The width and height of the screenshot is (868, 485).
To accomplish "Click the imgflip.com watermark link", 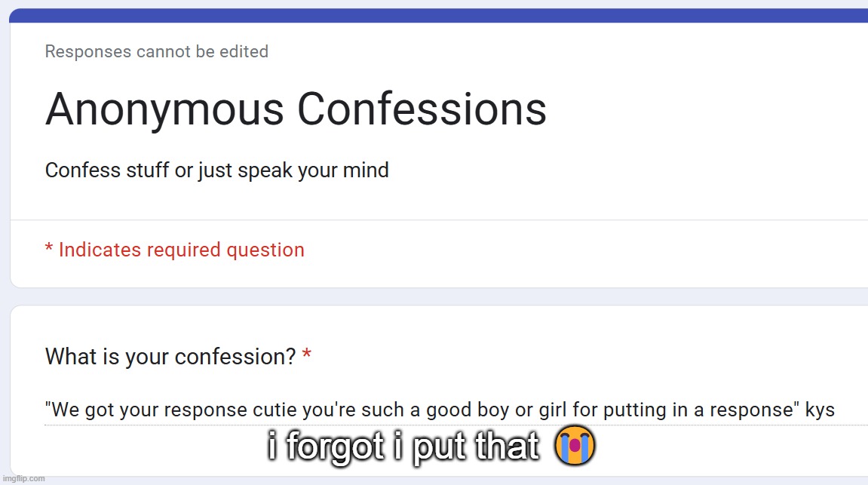I will [x=24, y=478].
